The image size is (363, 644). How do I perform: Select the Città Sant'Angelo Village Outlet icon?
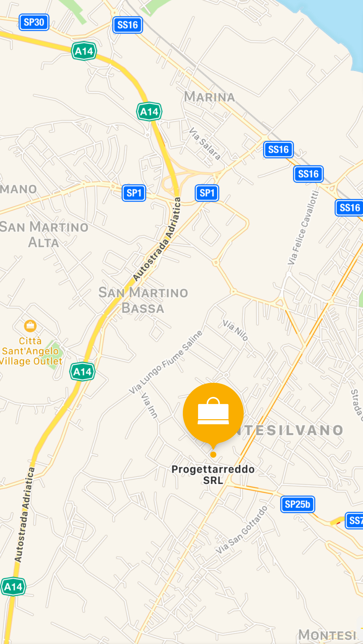pos(30,326)
